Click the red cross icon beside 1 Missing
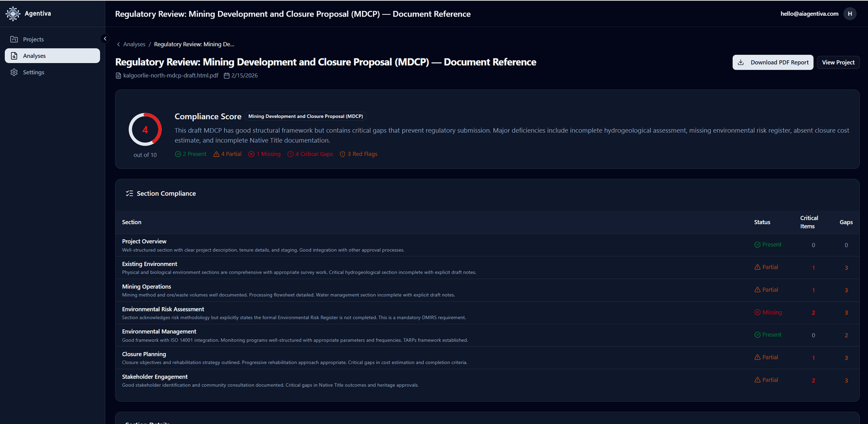 [x=251, y=154]
